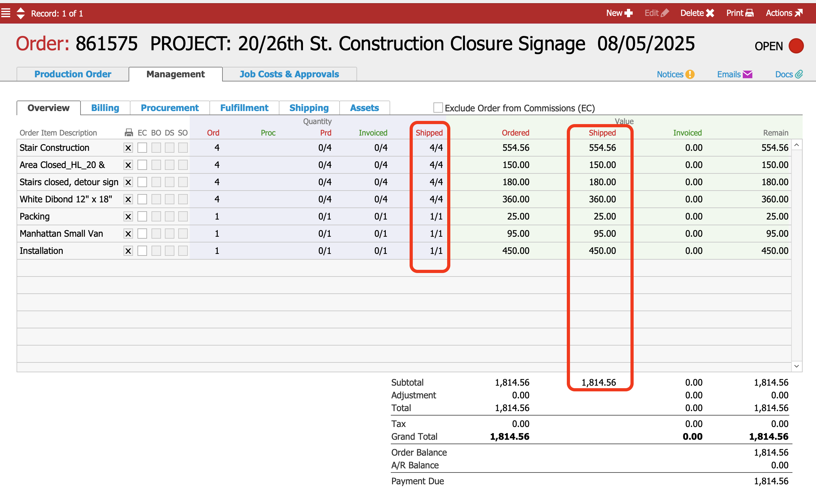This screenshot has height=504, width=816.
Task: Select the Installation item description
Action: pos(41,251)
